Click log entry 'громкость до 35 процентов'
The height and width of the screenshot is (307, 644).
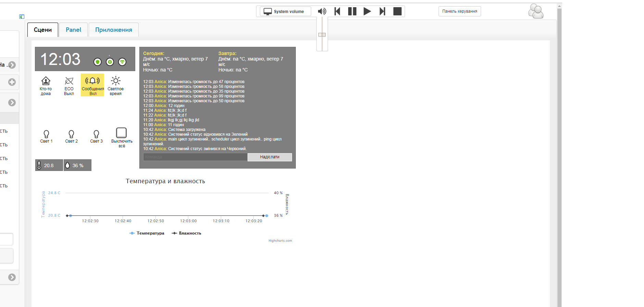pyautogui.click(x=194, y=91)
